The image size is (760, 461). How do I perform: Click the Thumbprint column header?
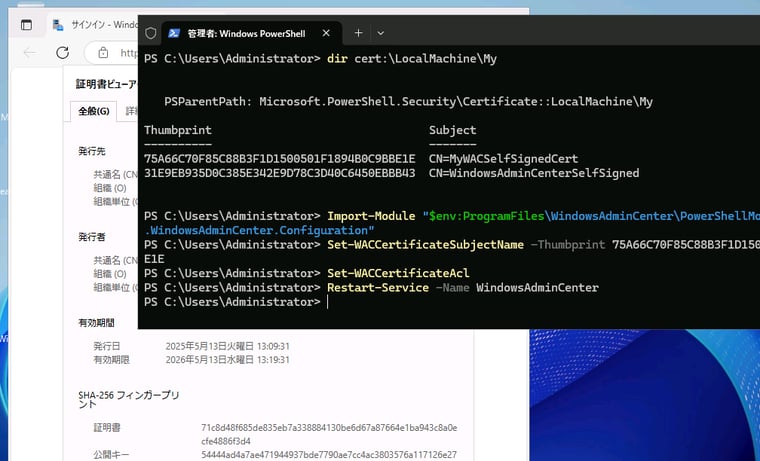pos(178,130)
